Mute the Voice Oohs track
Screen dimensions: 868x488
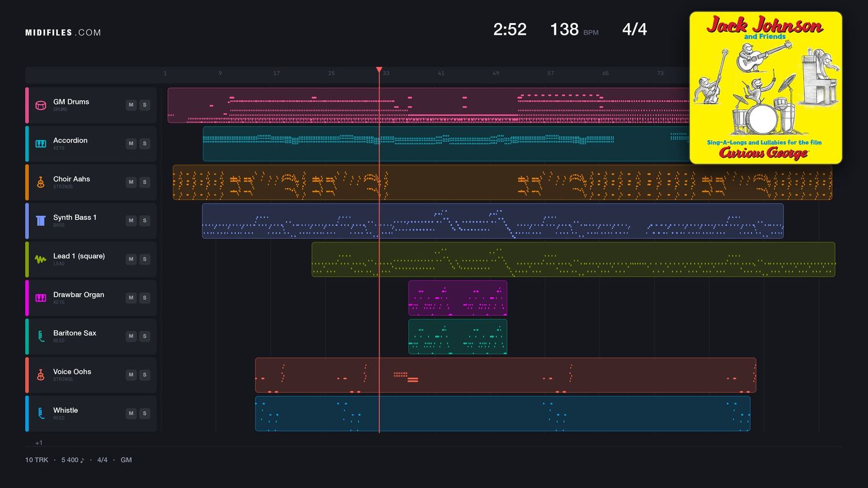(131, 375)
